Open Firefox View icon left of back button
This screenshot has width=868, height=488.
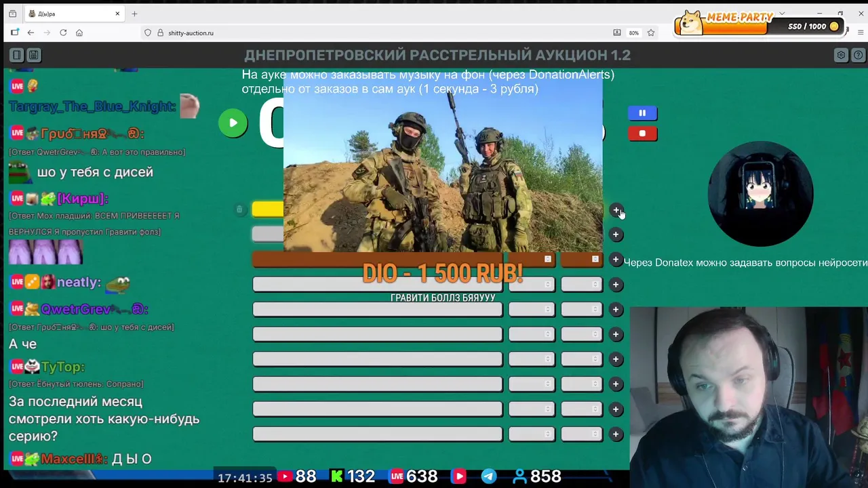click(14, 33)
